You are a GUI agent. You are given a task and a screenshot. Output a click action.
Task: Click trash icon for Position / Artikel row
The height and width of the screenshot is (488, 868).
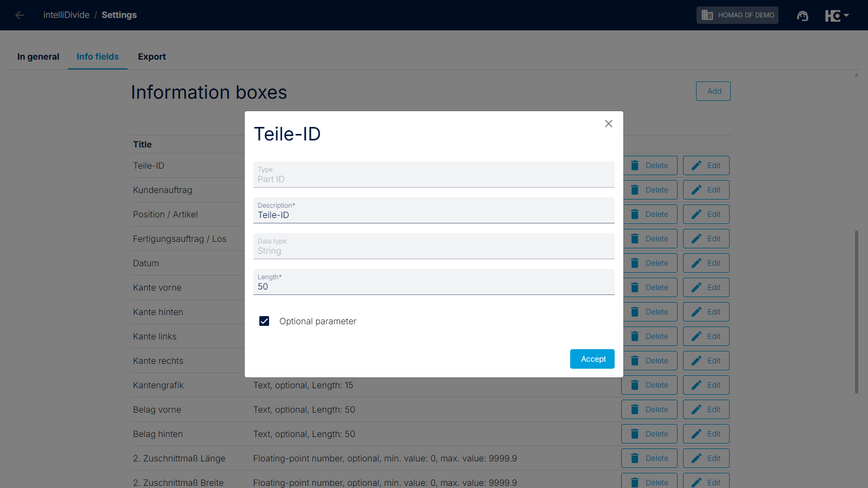tap(635, 214)
